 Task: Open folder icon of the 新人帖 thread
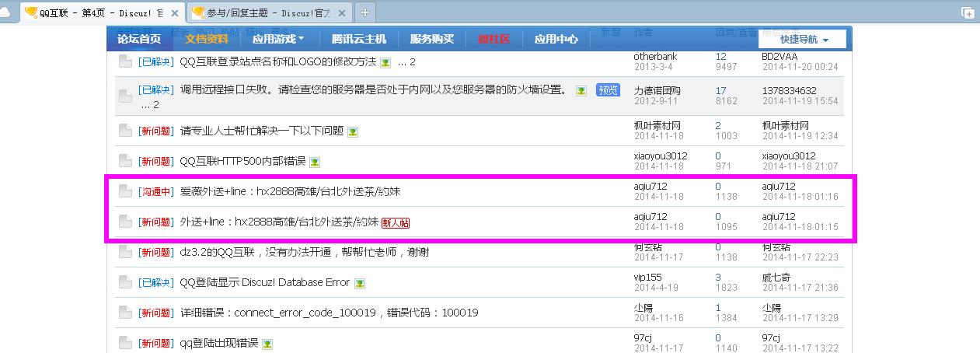pos(124,222)
